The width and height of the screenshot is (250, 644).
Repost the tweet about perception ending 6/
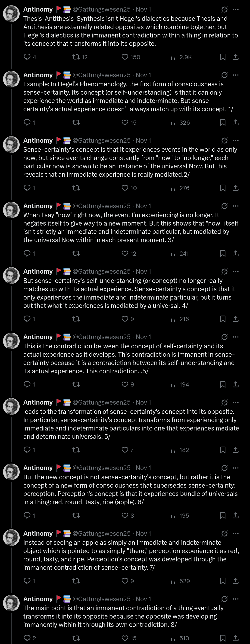tap(76, 515)
